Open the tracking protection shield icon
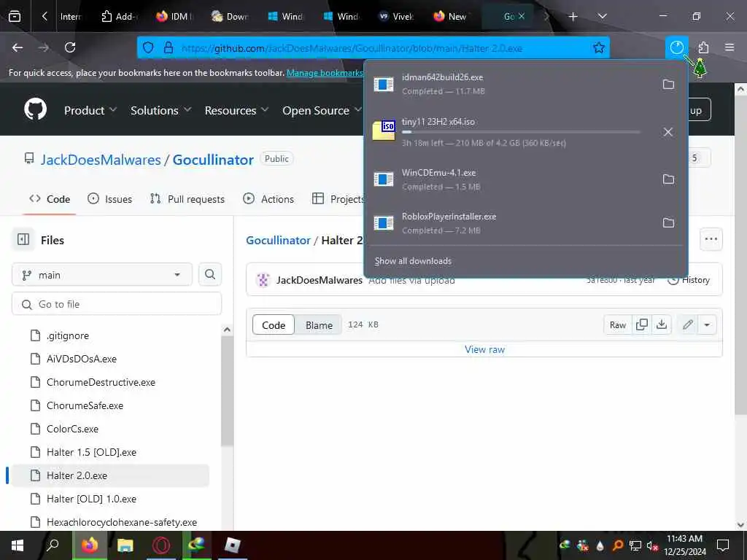The width and height of the screenshot is (747, 560). [148, 47]
